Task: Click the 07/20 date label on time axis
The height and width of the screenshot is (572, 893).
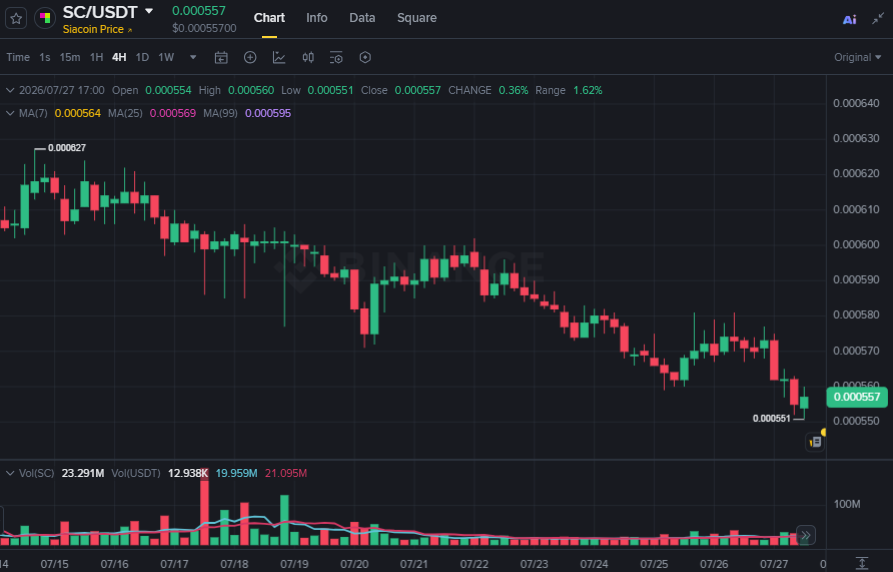Action: pyautogui.click(x=354, y=565)
